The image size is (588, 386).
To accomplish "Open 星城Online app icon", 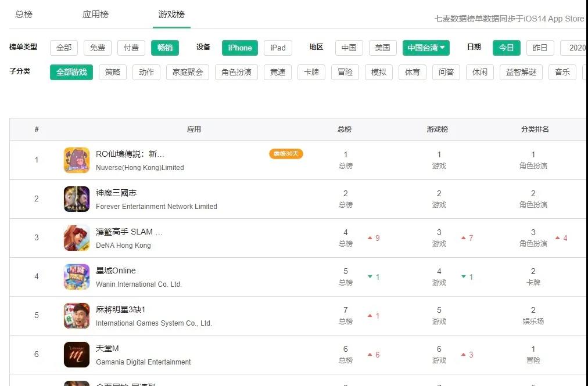I will (x=77, y=277).
